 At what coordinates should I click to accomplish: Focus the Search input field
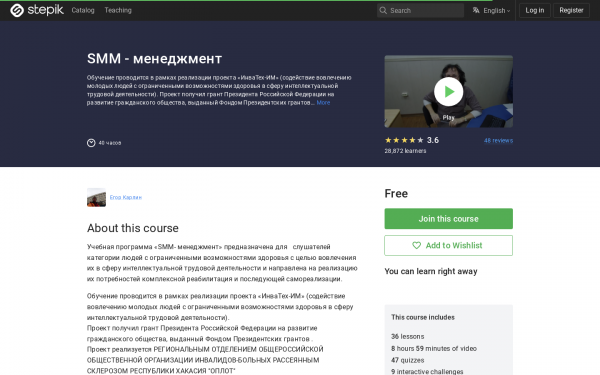[420, 10]
